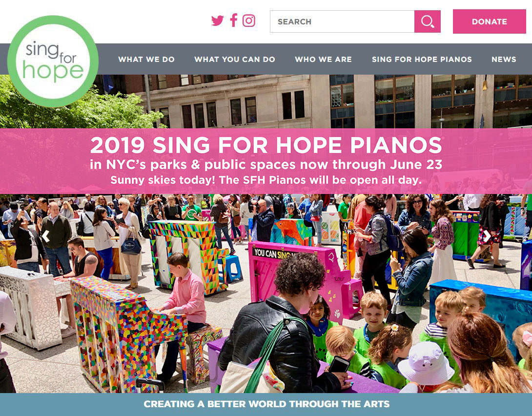532x416 pixels.
Task: Click the Donate button
Action: pyautogui.click(x=489, y=21)
